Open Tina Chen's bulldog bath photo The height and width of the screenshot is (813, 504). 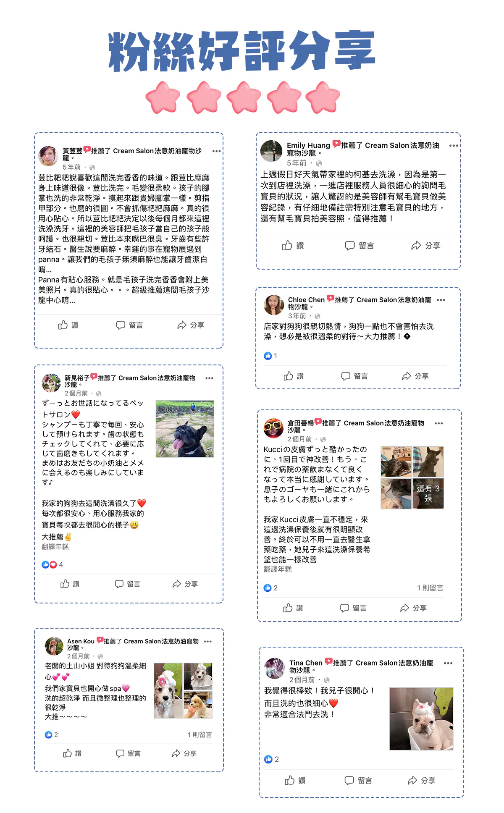[421, 719]
